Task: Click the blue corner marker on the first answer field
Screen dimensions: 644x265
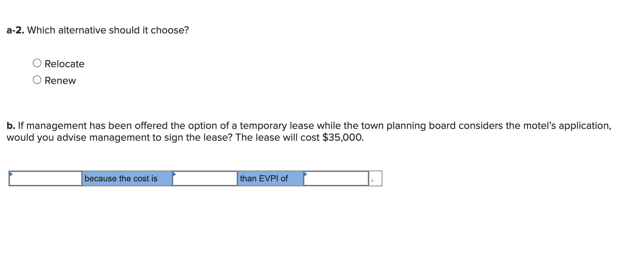Action: click(11, 173)
